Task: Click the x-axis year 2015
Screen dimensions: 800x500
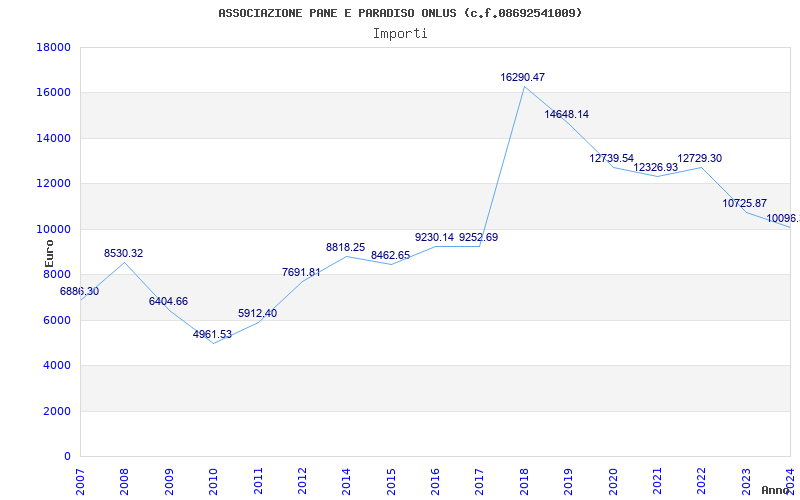Action: (x=391, y=481)
